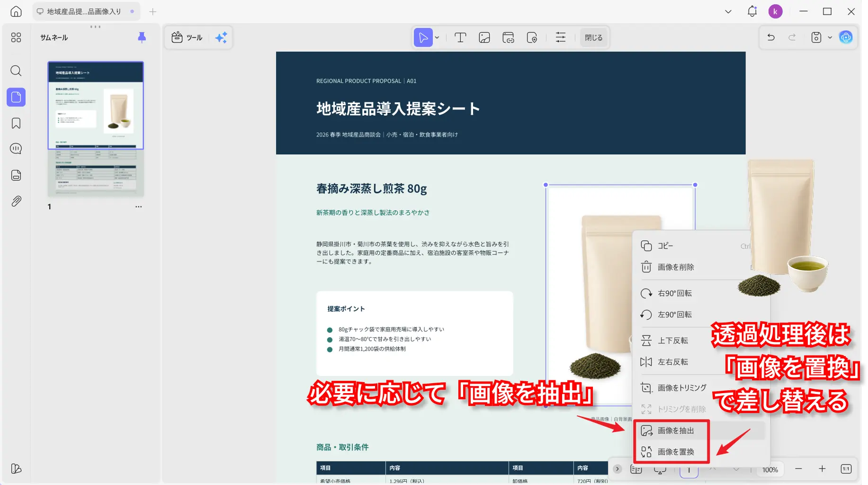868x485 pixels.
Task: Choose 画像を抽出 in context menu
Action: coord(701,431)
